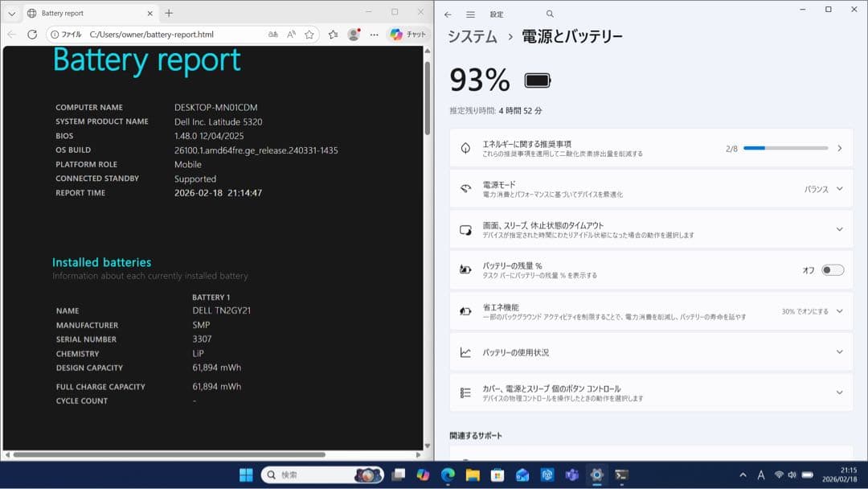Open Microsoft Store from the taskbar
This screenshot has width=868, height=489.
coord(498,475)
